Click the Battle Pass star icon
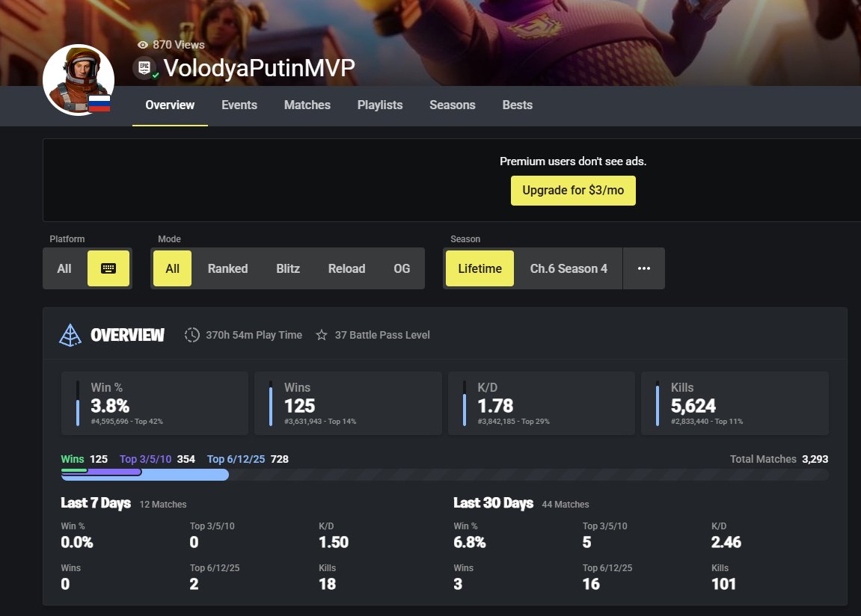The image size is (861, 616). [322, 335]
